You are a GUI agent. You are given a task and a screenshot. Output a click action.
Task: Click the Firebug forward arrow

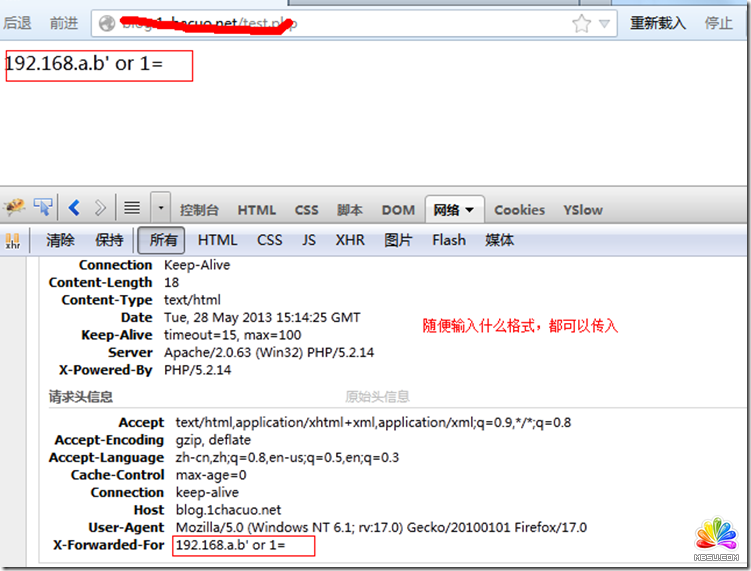point(100,208)
